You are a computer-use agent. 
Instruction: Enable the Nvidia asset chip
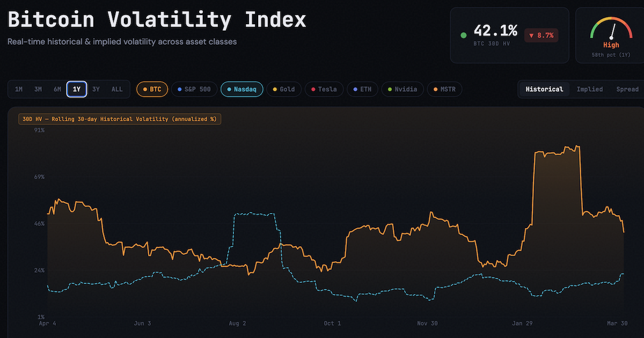402,89
